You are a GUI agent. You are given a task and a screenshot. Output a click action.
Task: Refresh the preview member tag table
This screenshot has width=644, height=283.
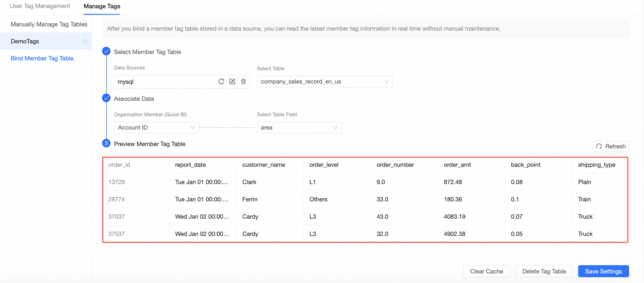pos(611,146)
